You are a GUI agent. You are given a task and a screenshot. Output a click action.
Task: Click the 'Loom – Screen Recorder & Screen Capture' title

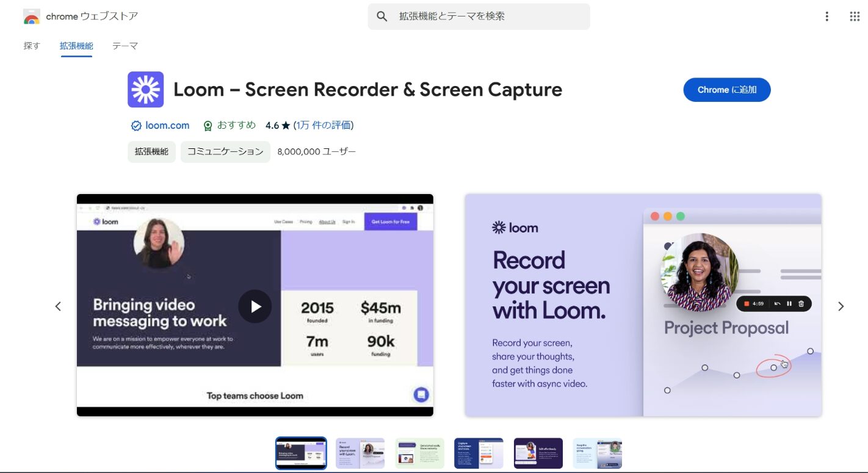pyautogui.click(x=367, y=90)
